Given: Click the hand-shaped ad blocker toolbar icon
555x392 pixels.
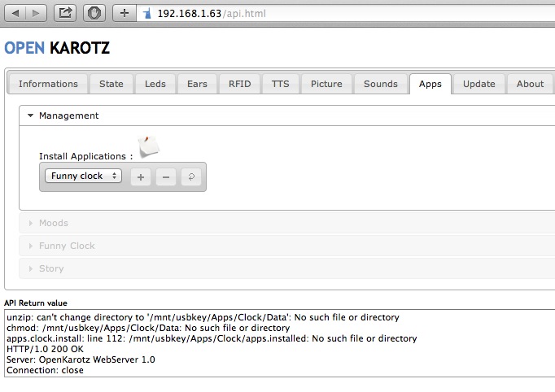Looking at the screenshot, I should [x=94, y=13].
